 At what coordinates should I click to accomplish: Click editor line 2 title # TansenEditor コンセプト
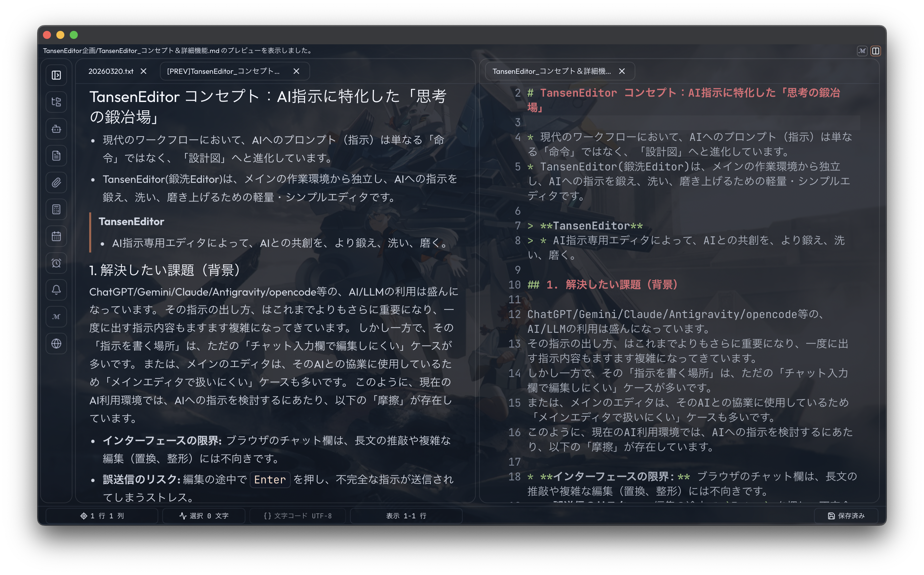pos(684,100)
